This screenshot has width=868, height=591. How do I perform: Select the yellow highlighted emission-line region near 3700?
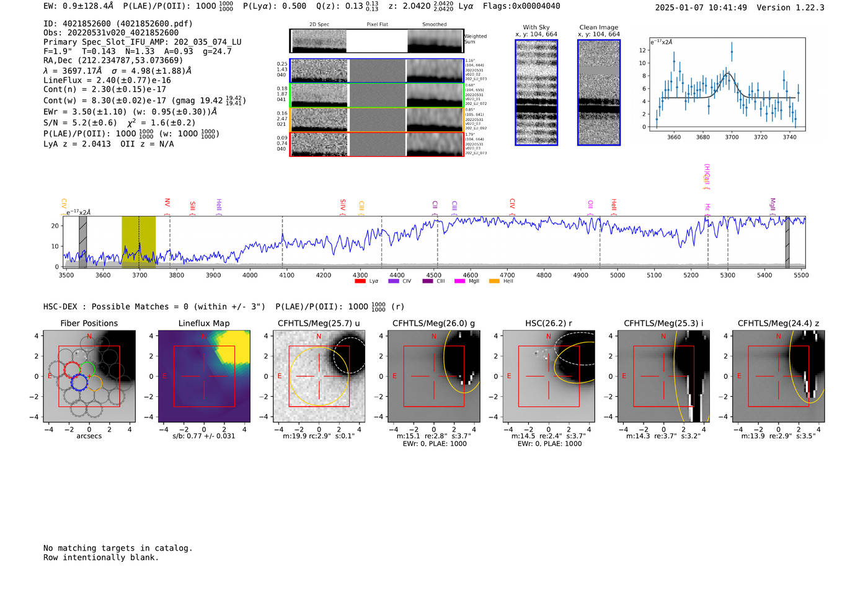(138, 242)
